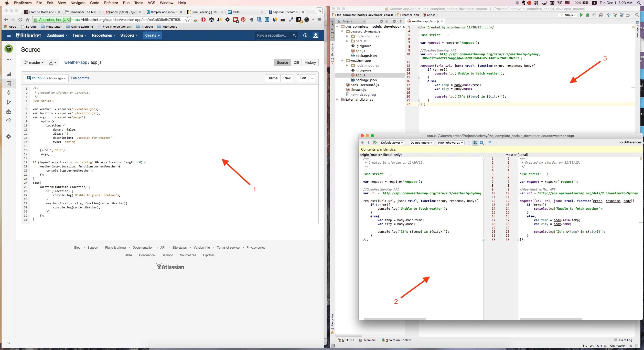This screenshot has height=350, width=644.
Task: Run app.js with the green play icon
Action: [581, 15]
